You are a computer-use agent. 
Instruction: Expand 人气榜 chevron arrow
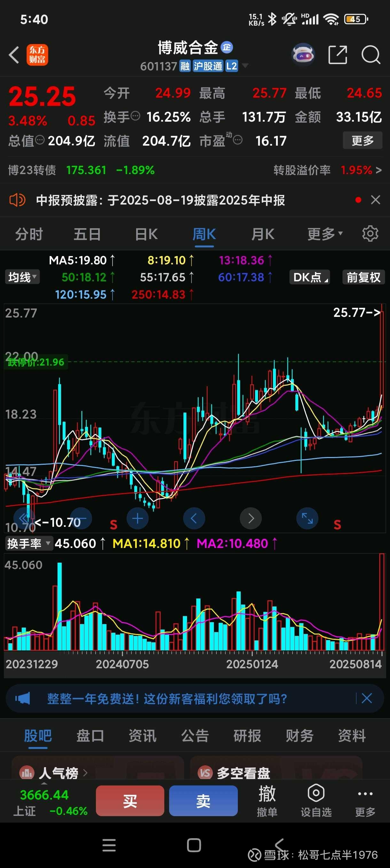click(85, 772)
